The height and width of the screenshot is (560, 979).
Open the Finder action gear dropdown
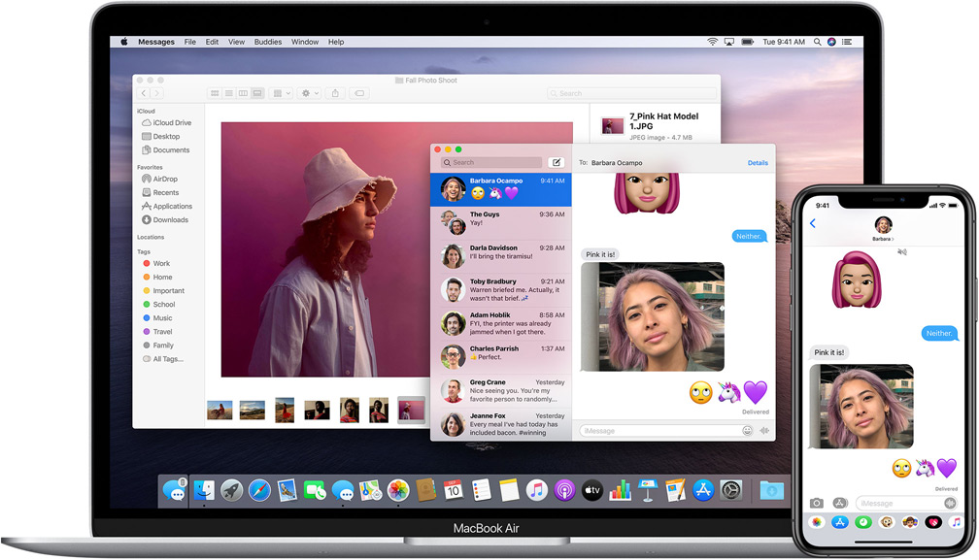(x=309, y=93)
